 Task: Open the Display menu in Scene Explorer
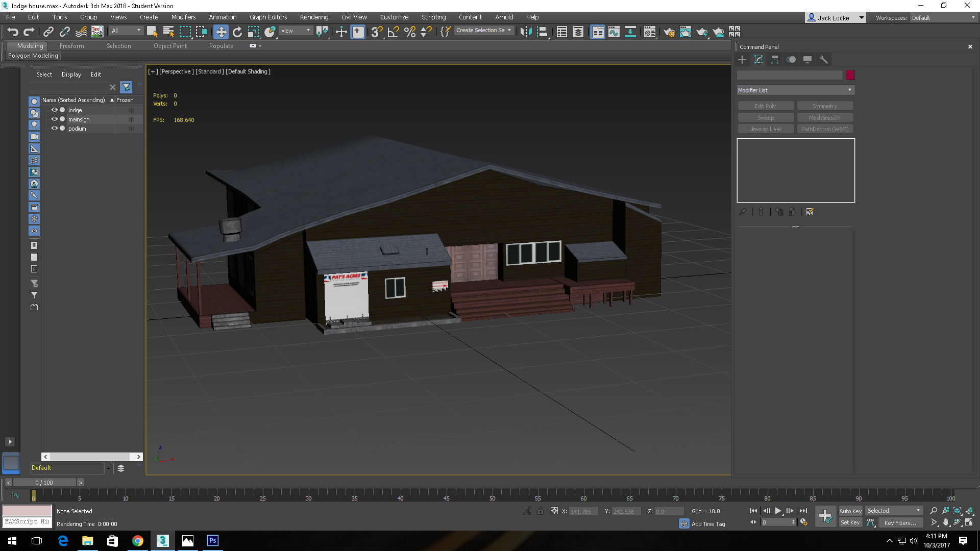[71, 74]
